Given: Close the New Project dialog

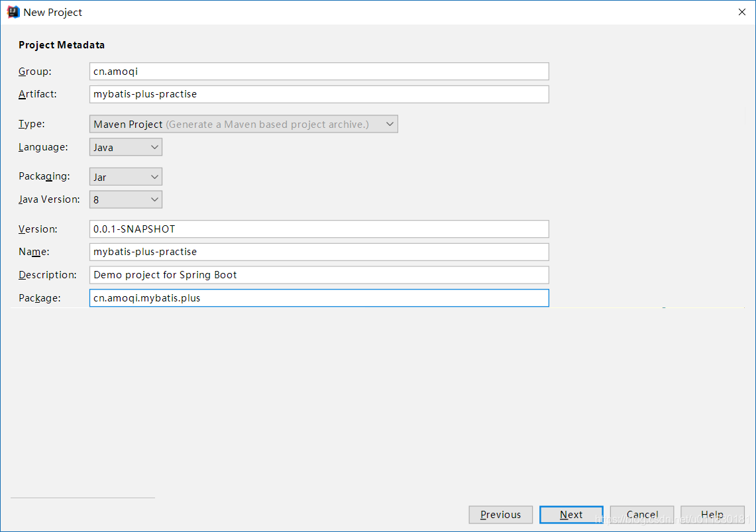Looking at the screenshot, I should pos(742,12).
